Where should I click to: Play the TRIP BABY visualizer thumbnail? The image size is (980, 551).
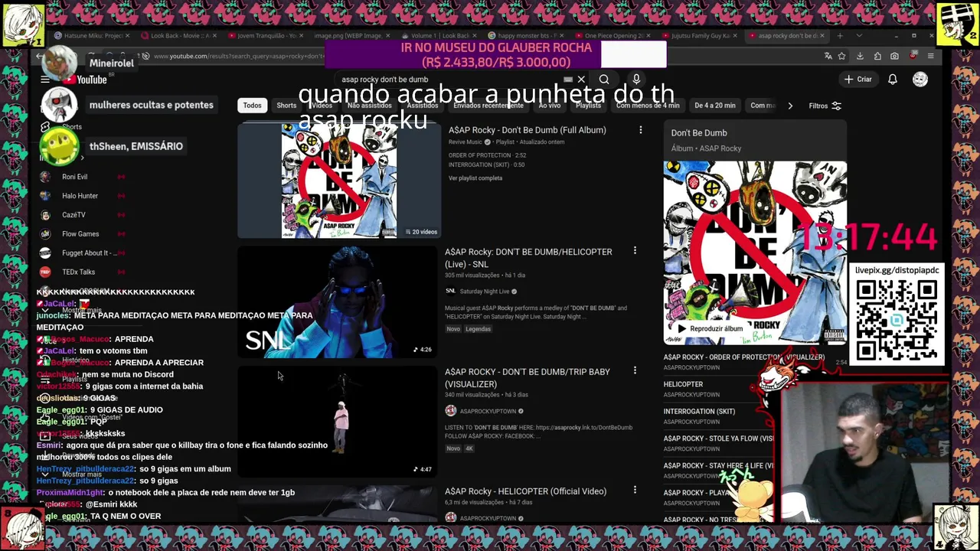point(337,421)
